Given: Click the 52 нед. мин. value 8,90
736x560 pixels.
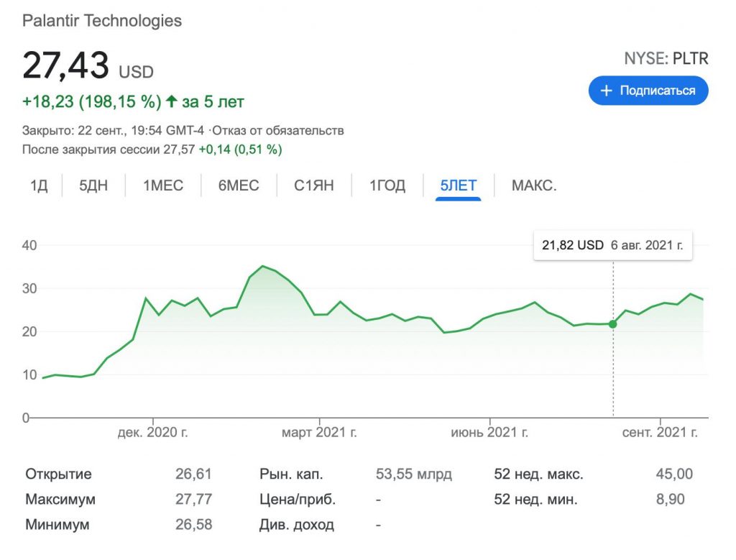Looking at the screenshot, I should click(671, 499).
